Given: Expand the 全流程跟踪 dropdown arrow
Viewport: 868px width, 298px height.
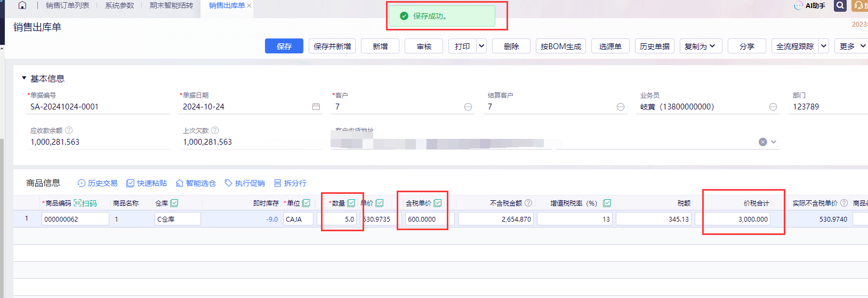Looking at the screenshot, I should 824,46.
